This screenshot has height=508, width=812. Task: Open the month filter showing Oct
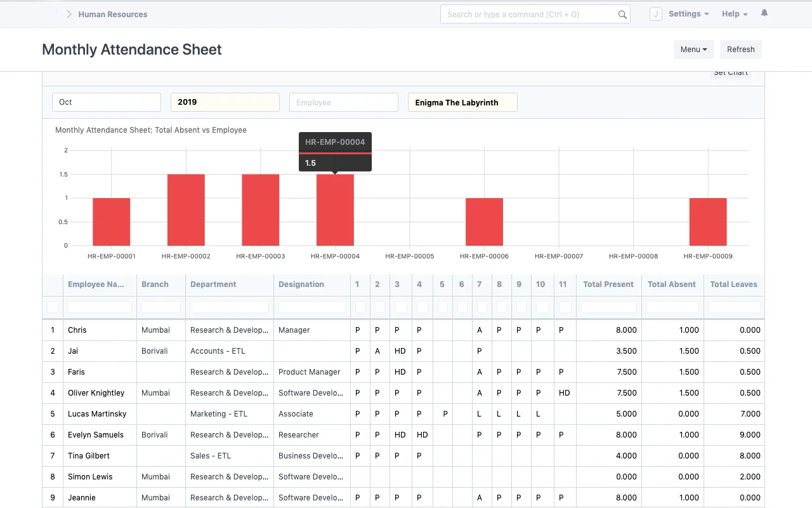(x=106, y=102)
